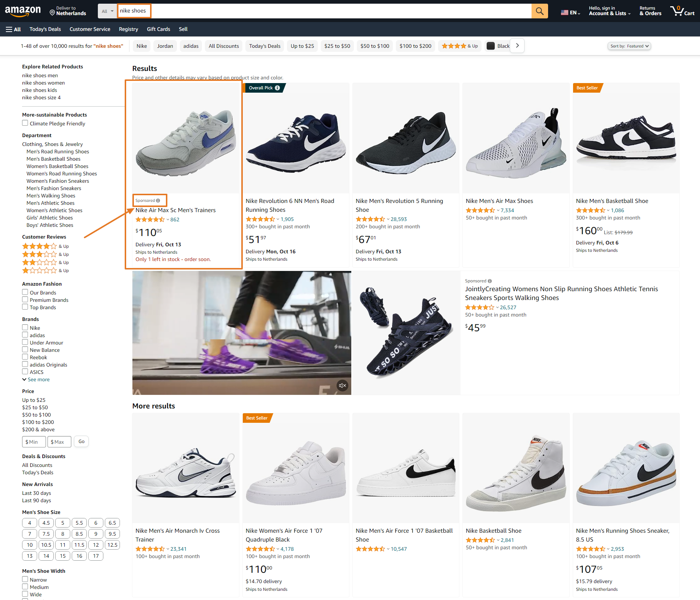Filter by 3 stars & Up in sidebar
The image size is (700, 600).
coord(45,254)
